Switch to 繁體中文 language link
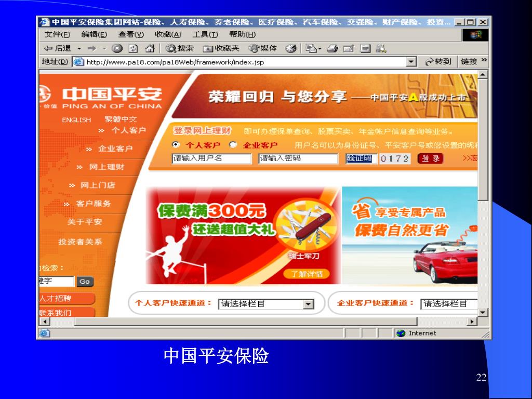Viewport: 532px width, 399px height. pyautogui.click(x=121, y=119)
